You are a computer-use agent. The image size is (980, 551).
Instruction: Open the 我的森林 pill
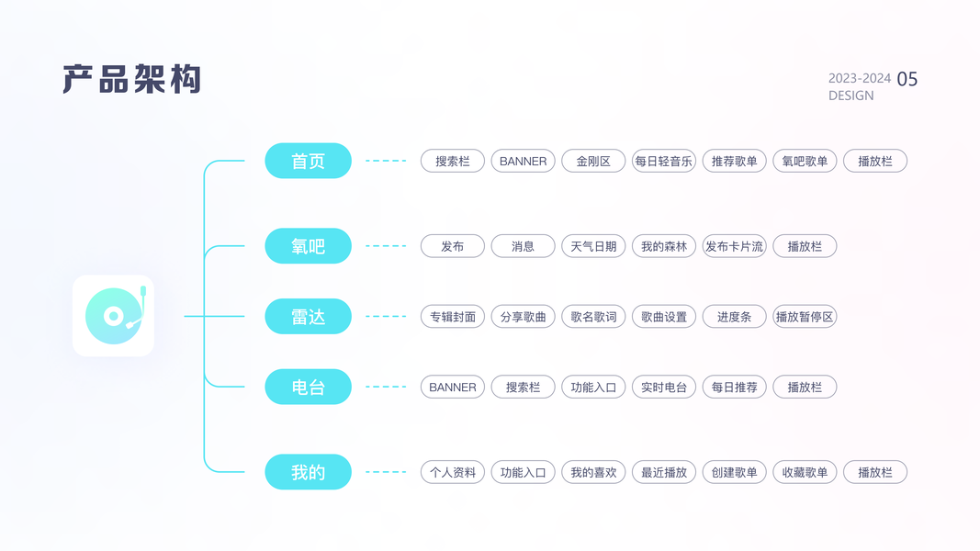(663, 246)
